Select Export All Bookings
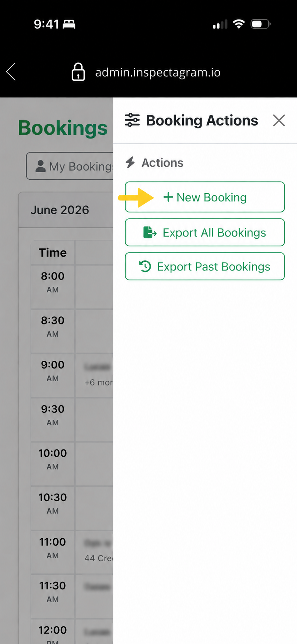This screenshot has height=644, width=297. [x=205, y=232]
